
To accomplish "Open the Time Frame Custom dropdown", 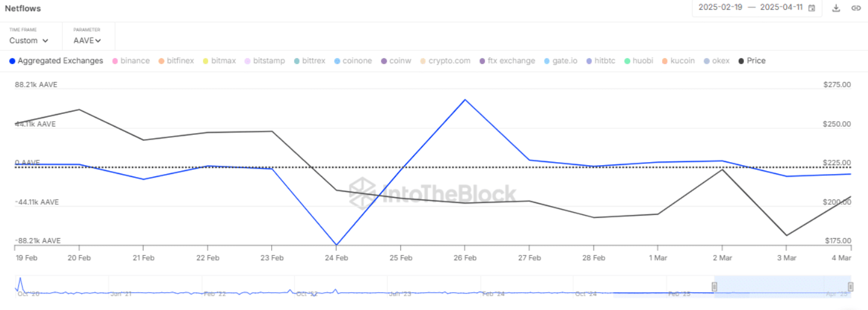I will pyautogui.click(x=28, y=40).
